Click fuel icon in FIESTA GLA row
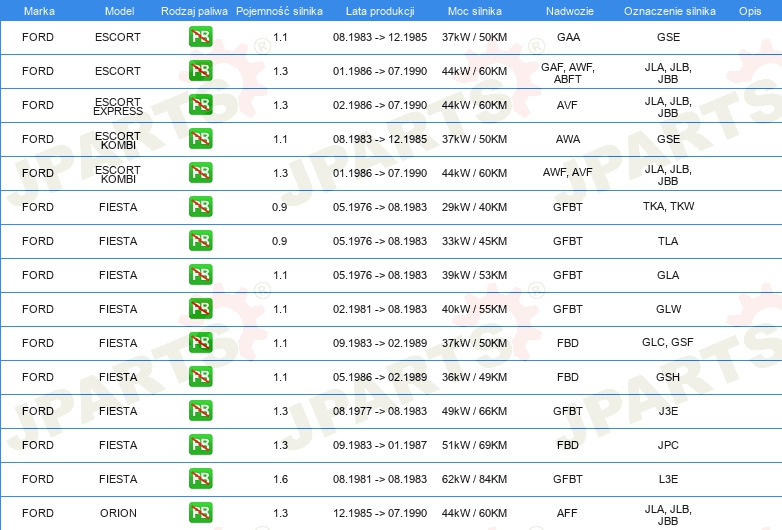The image size is (782, 530). pos(200,275)
